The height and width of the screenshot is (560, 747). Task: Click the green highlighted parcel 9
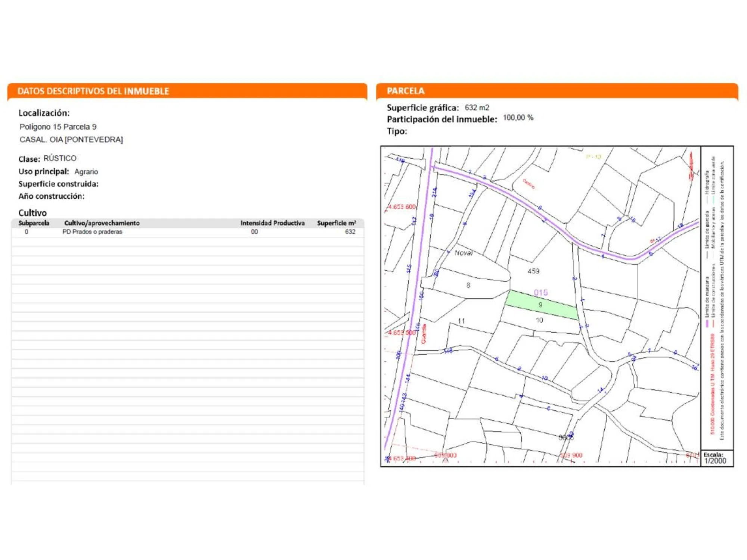541,305
